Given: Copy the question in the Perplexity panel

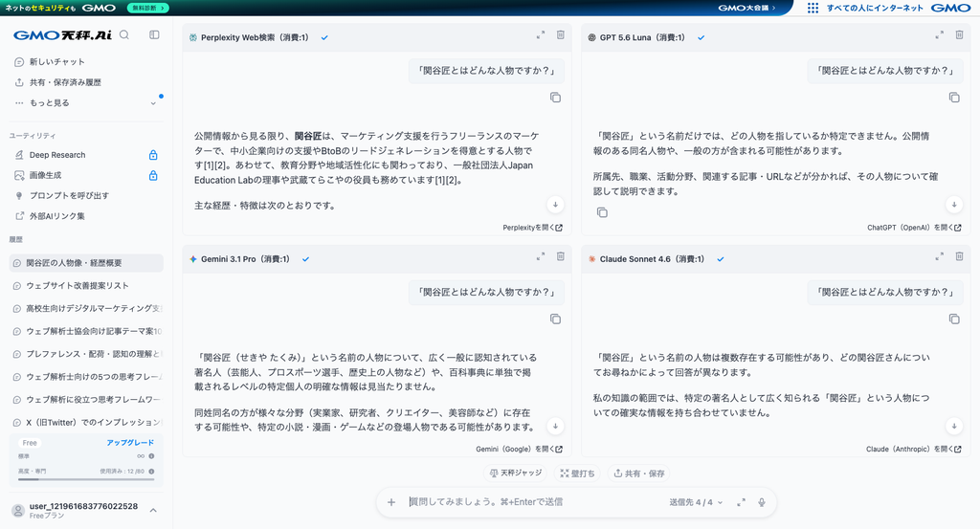Looking at the screenshot, I should coord(555,98).
